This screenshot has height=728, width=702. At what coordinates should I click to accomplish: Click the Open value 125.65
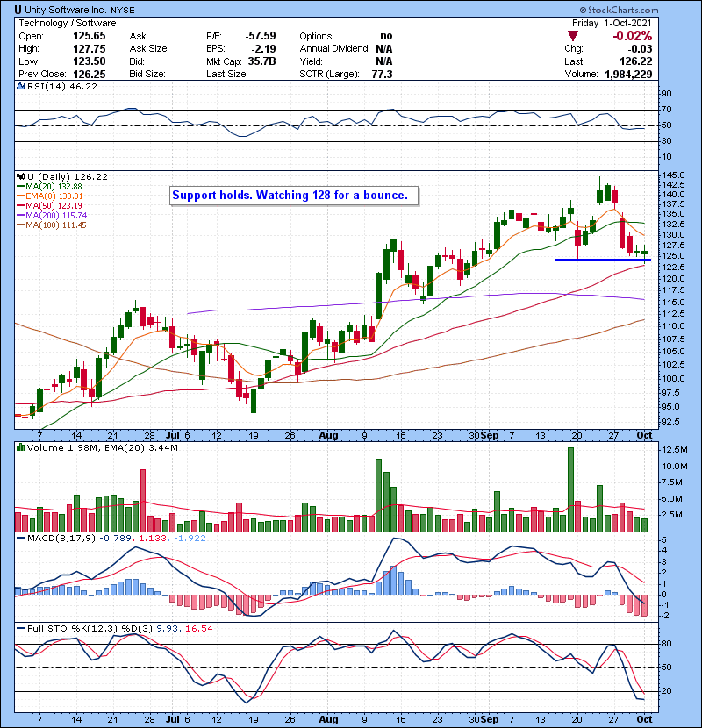pos(90,36)
